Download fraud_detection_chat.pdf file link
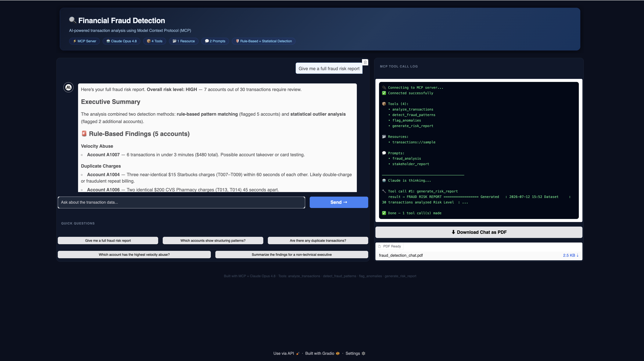Screen dimensions: 644x361 tap(401, 255)
